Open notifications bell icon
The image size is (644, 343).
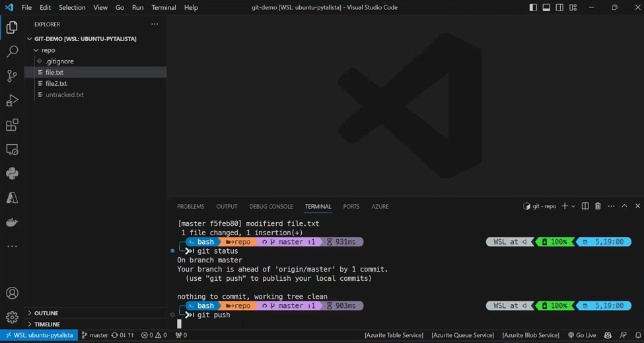pos(638,335)
